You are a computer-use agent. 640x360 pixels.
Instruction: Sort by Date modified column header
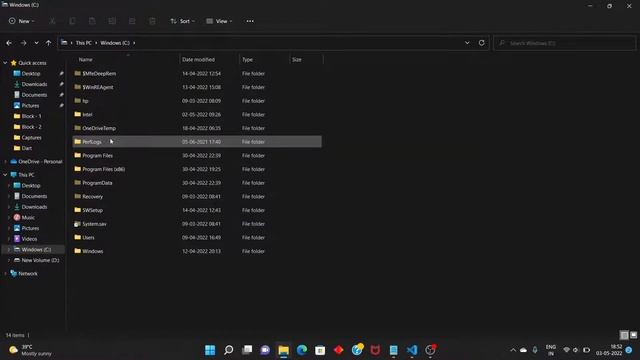(x=198, y=60)
